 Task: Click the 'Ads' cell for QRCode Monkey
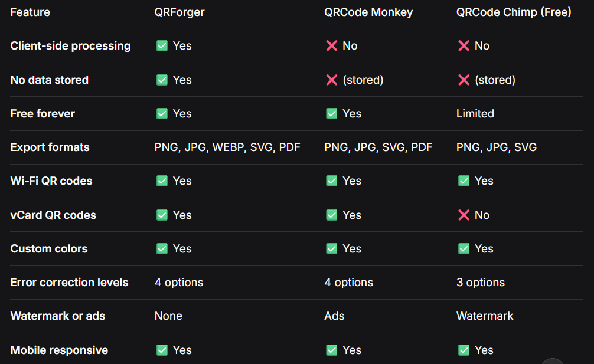click(334, 316)
